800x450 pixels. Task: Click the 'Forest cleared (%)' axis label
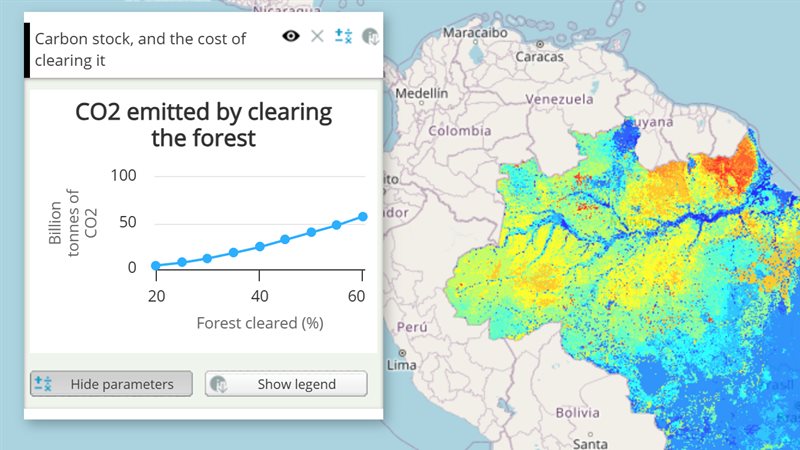pyautogui.click(x=260, y=323)
